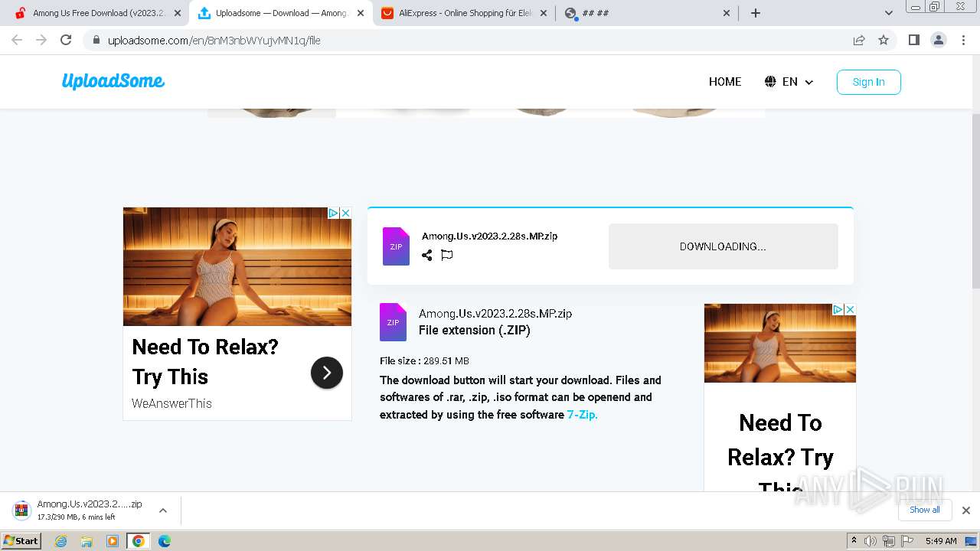This screenshot has width=980, height=551.
Task: Open media player from taskbar
Action: 113,541
